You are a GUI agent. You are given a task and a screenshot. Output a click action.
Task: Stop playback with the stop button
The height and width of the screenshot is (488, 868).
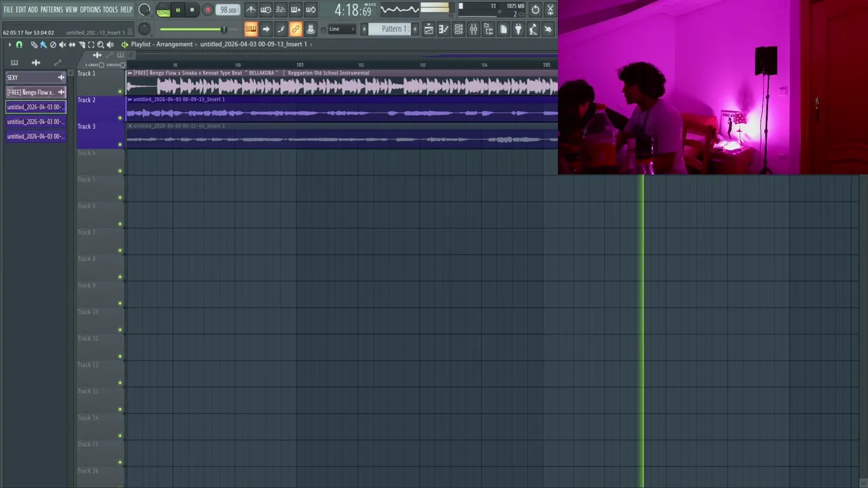[x=192, y=10]
